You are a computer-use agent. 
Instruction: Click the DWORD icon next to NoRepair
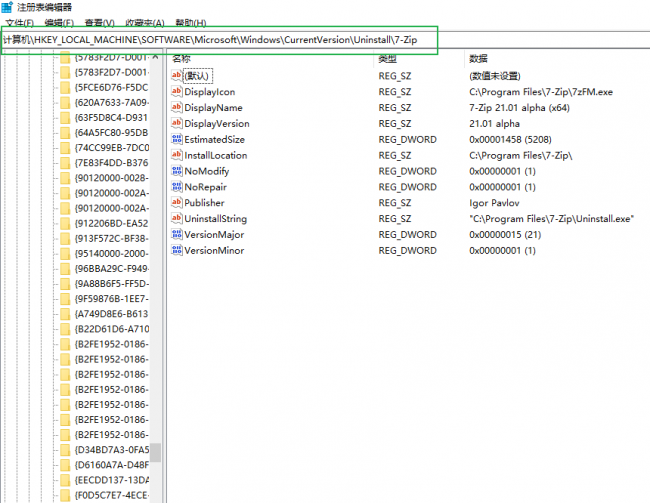tap(177, 187)
